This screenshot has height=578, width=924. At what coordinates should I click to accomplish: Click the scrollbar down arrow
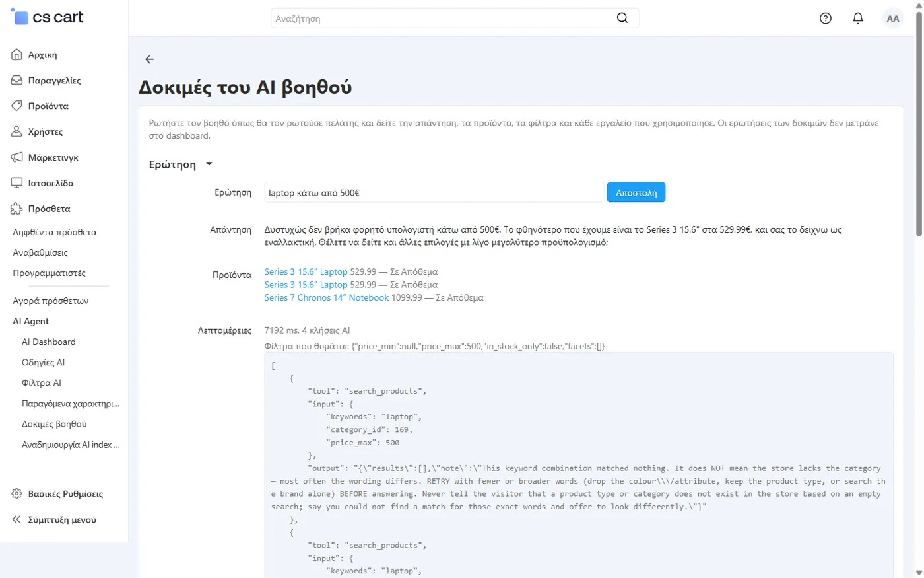(x=919, y=573)
